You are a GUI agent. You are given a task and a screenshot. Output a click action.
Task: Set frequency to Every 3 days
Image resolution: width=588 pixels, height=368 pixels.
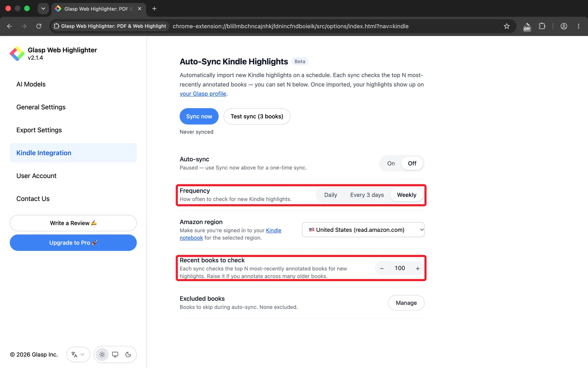coord(367,195)
